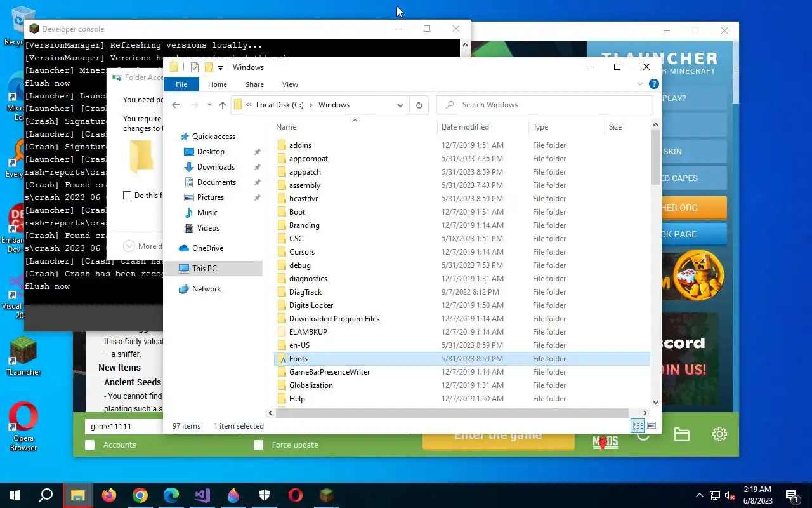Viewport: 812px width, 508px height.
Task: Open Google Chrome from the taskbar
Action: click(x=140, y=495)
